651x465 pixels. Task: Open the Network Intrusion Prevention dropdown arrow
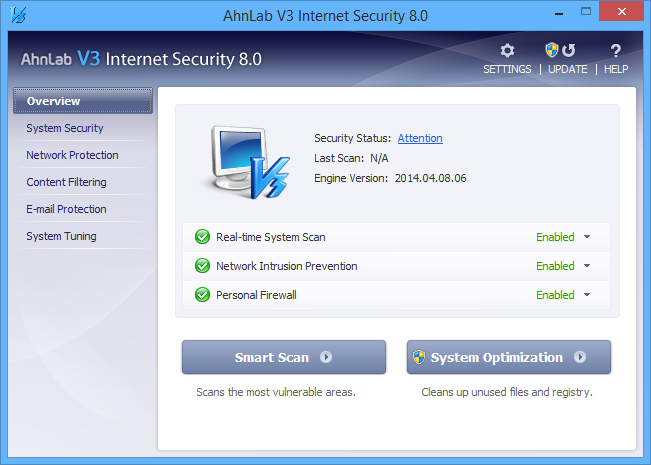(587, 266)
